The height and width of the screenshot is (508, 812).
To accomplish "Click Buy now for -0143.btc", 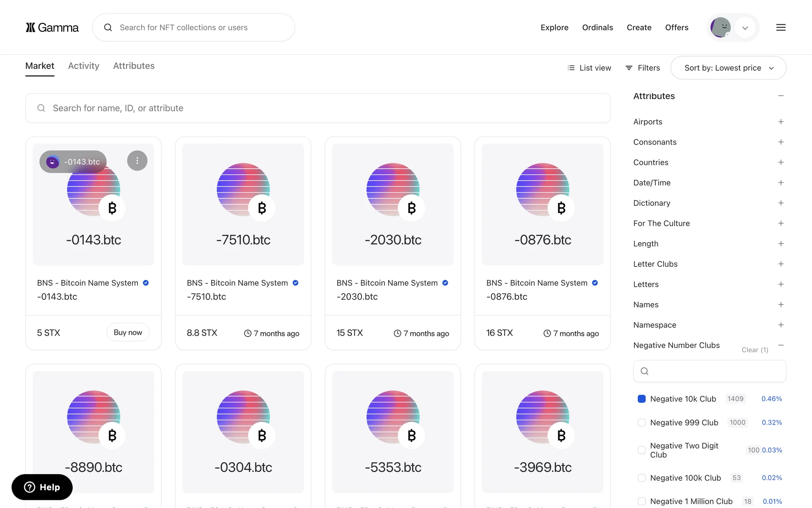I will click(128, 332).
